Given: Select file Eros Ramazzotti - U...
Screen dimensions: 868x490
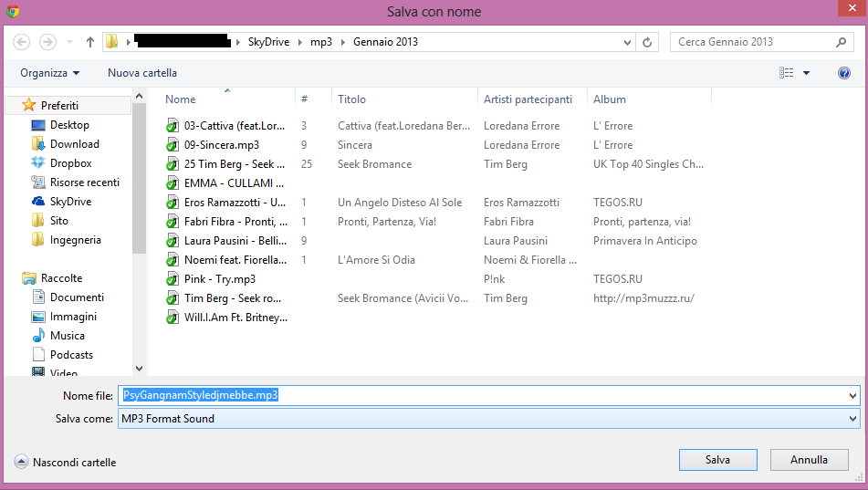Looking at the screenshot, I should (x=235, y=203).
